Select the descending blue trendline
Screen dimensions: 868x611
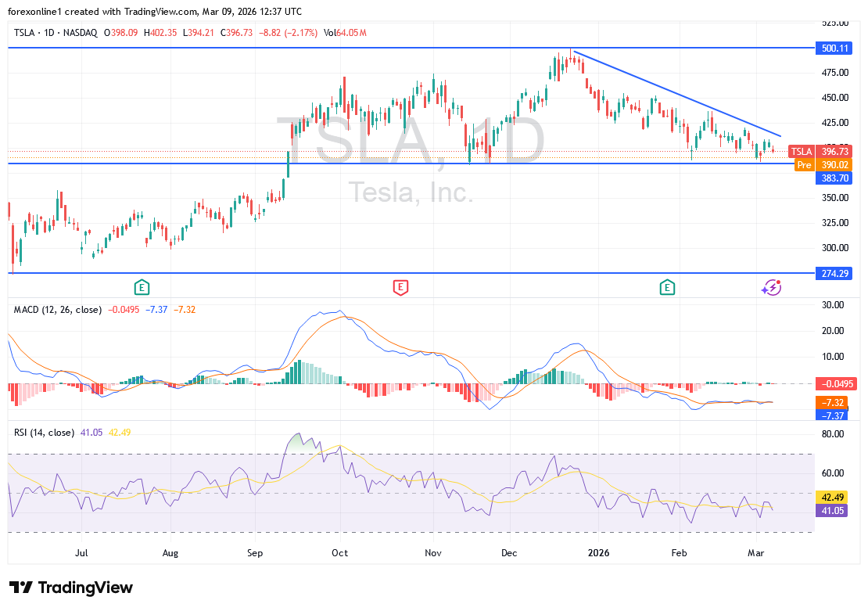pos(676,93)
